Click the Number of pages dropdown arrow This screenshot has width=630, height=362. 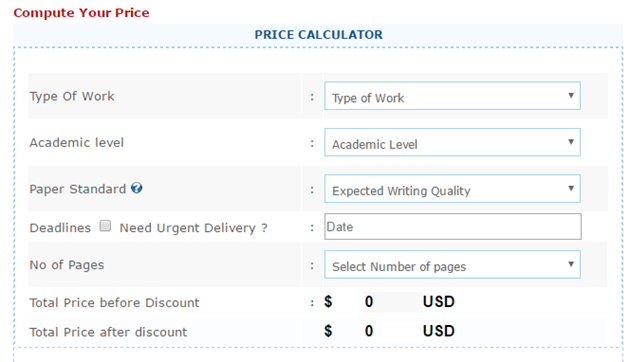tap(571, 264)
